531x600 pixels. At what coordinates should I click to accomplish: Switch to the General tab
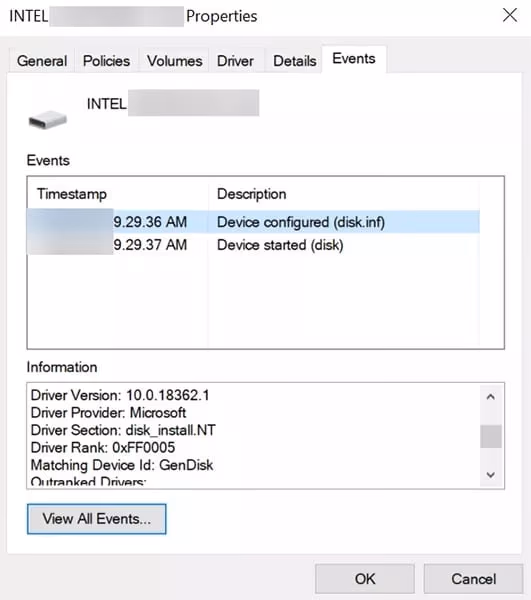click(x=42, y=61)
